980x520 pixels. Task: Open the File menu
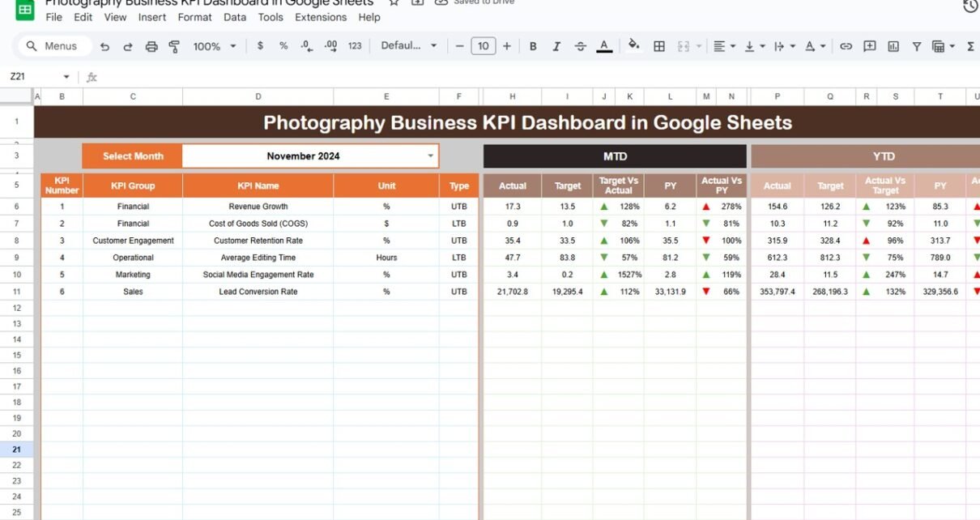[x=53, y=17]
